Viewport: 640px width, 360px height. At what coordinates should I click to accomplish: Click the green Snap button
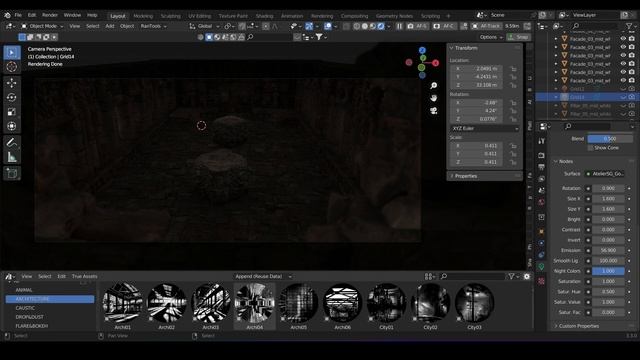518,37
